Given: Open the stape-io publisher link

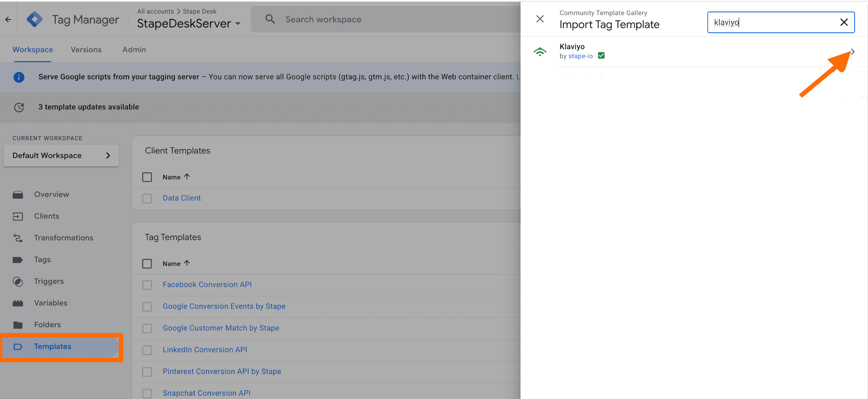Looking at the screenshot, I should coord(580,56).
